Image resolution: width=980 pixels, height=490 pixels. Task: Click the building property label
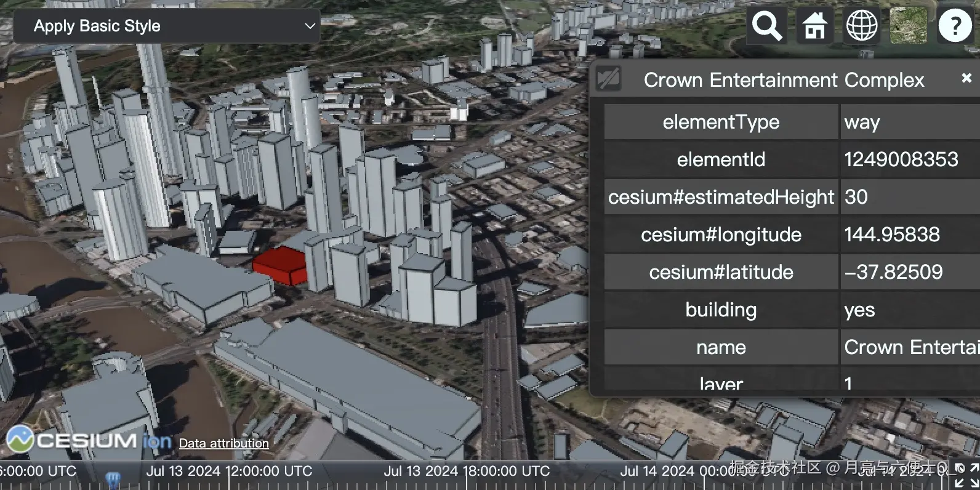coord(721,310)
